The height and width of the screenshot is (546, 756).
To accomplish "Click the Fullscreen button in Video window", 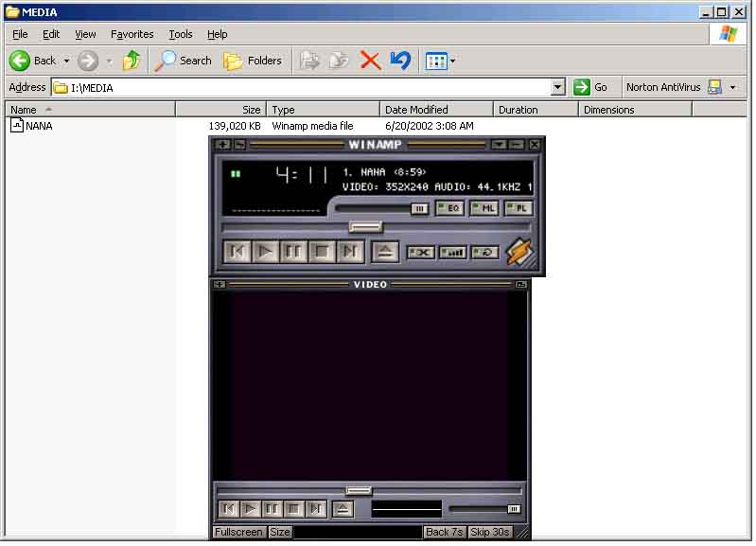I will point(238,532).
